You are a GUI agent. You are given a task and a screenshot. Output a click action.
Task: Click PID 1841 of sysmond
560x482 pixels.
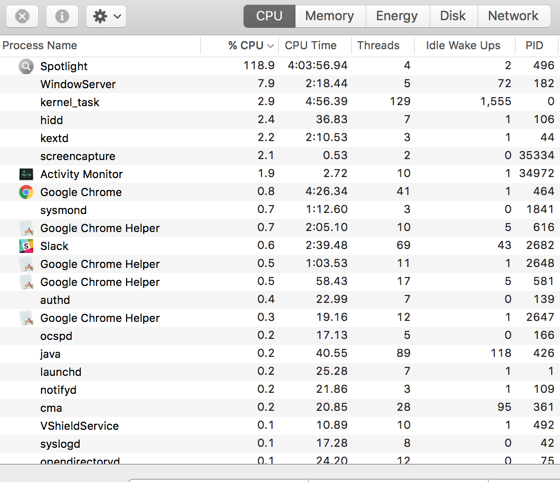(x=540, y=209)
